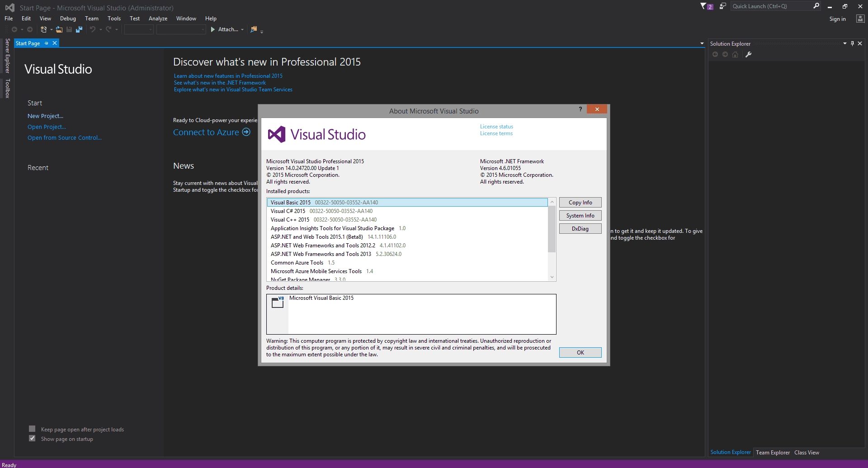Click the send feedback icon near Quick Launch
868x468 pixels.
(723, 6)
